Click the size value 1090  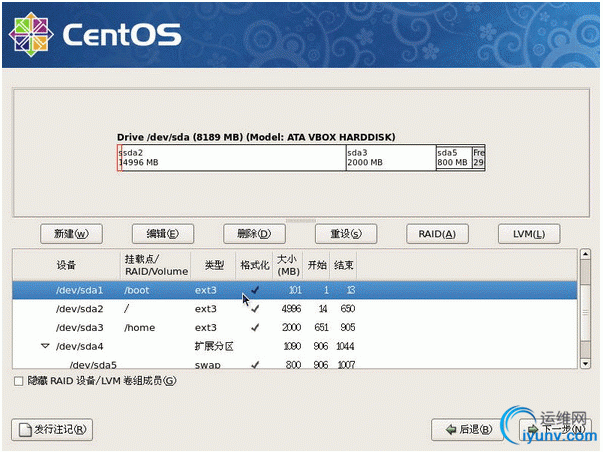click(x=292, y=346)
